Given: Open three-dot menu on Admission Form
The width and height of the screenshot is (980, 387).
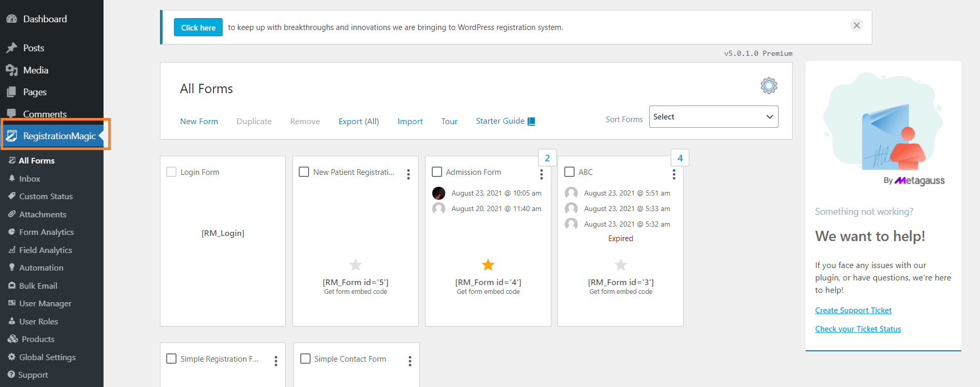Looking at the screenshot, I should (x=542, y=174).
